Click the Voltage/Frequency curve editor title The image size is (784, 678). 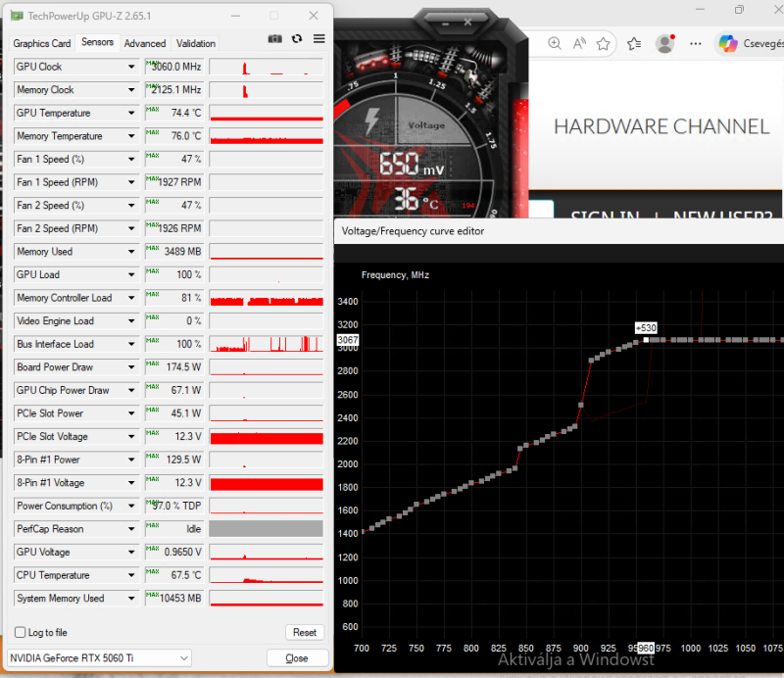(413, 231)
